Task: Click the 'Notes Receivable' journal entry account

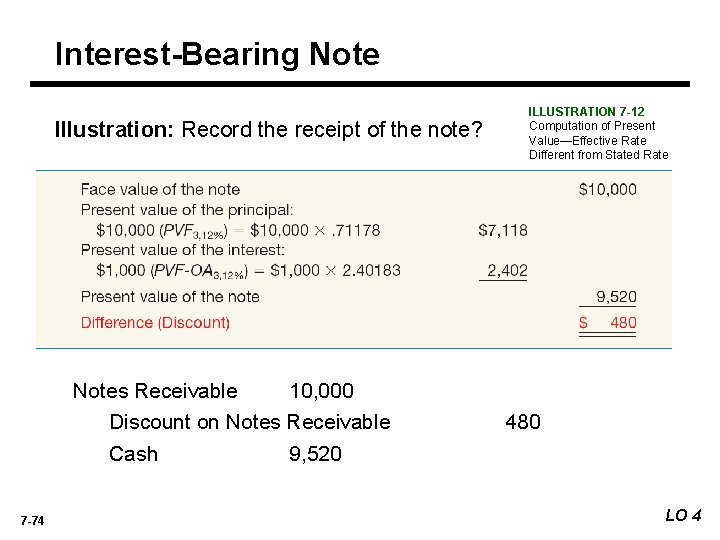Action: pyautogui.click(x=155, y=390)
